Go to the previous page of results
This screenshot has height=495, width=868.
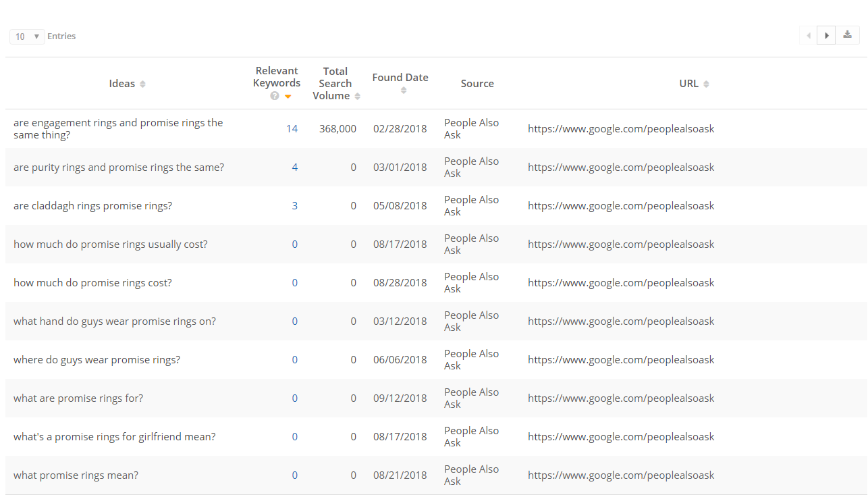[808, 35]
